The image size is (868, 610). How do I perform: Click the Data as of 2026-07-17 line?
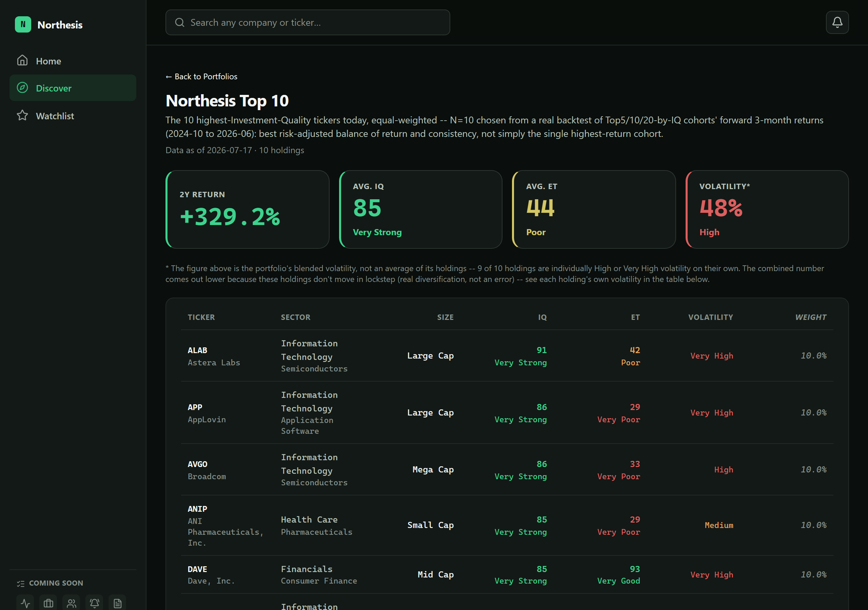235,150
